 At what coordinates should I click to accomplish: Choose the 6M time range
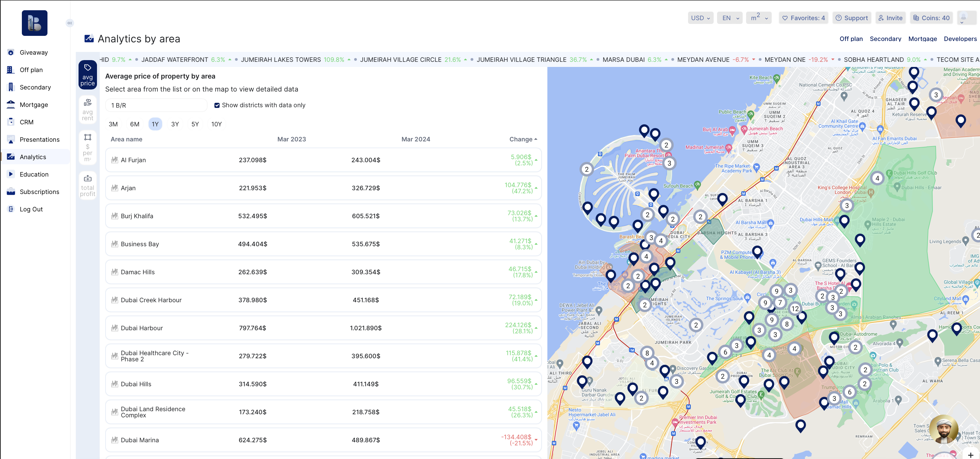[135, 124]
